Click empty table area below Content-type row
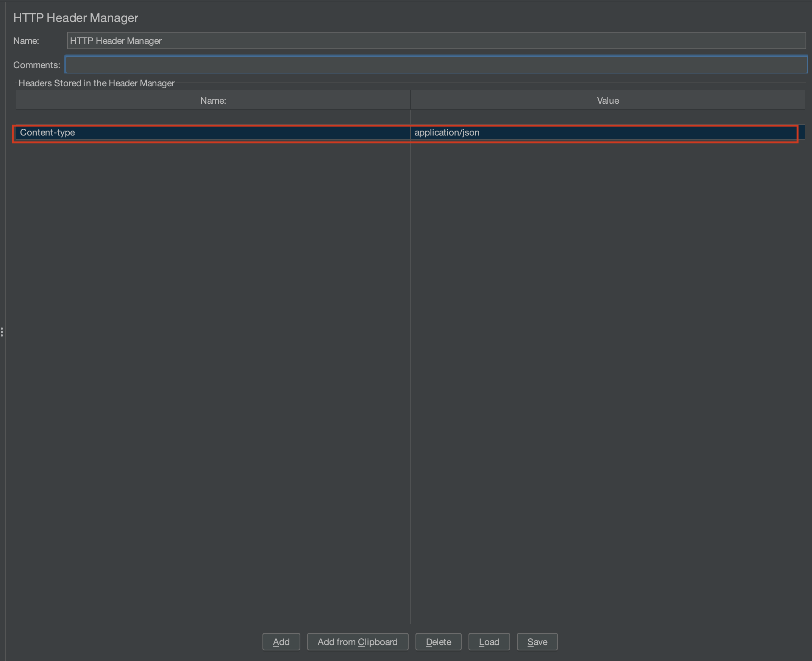The height and width of the screenshot is (661, 812). click(212, 343)
